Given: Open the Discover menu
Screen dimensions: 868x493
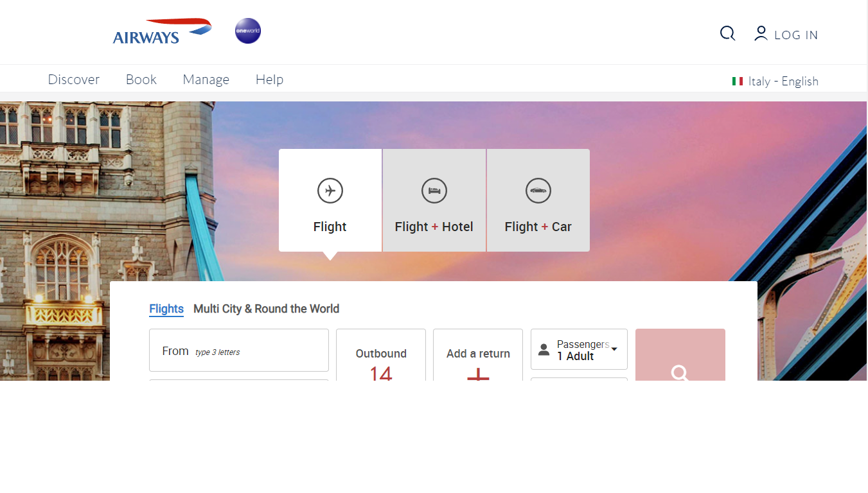Looking at the screenshot, I should pos(74,80).
